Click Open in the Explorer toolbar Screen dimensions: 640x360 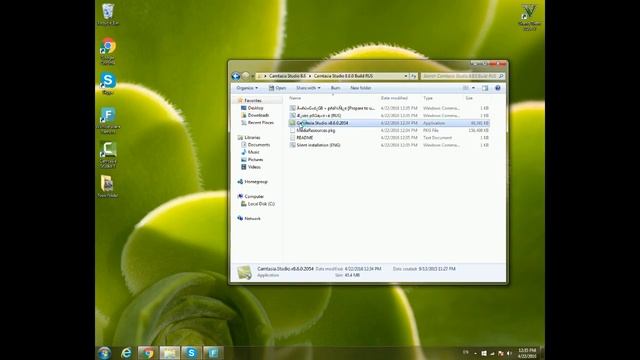click(x=277, y=88)
